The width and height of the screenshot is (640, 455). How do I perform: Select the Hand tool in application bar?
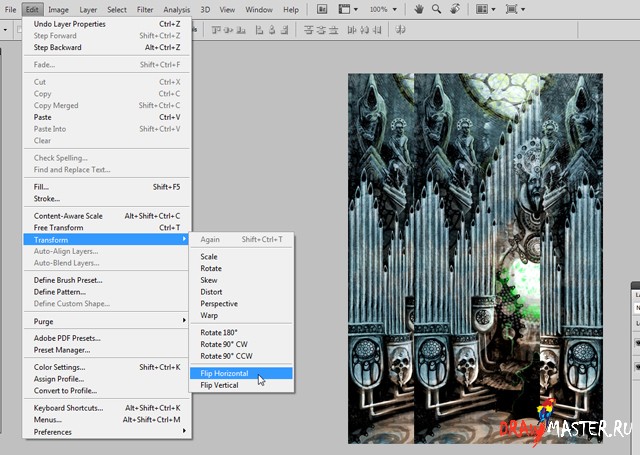coord(419,9)
